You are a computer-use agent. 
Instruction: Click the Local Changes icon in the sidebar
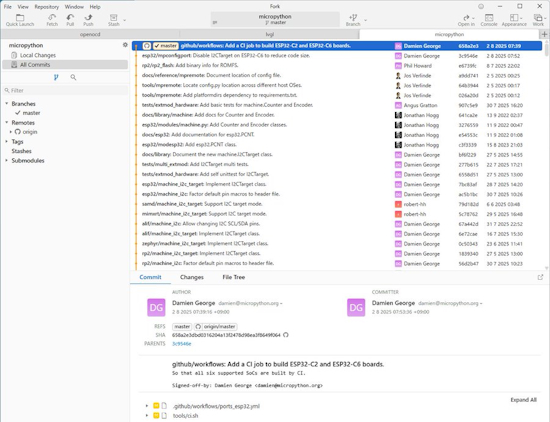[14, 55]
